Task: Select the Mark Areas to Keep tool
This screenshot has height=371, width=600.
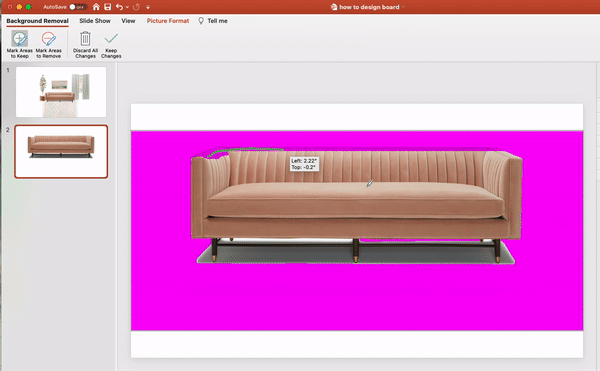Action: 20,44
